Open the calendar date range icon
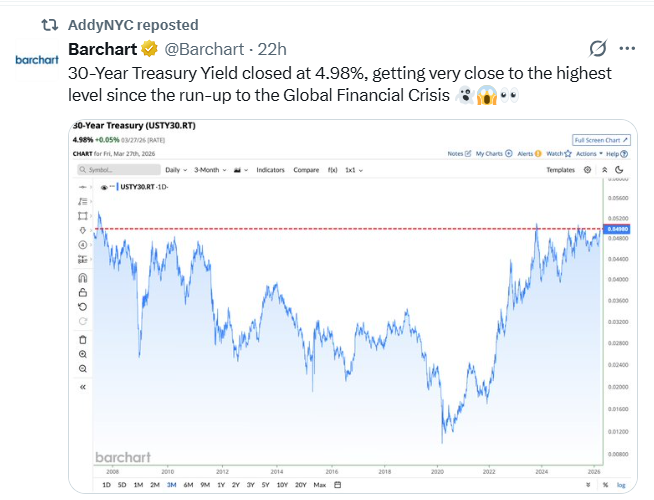This screenshot has height=500, width=654. [338, 485]
